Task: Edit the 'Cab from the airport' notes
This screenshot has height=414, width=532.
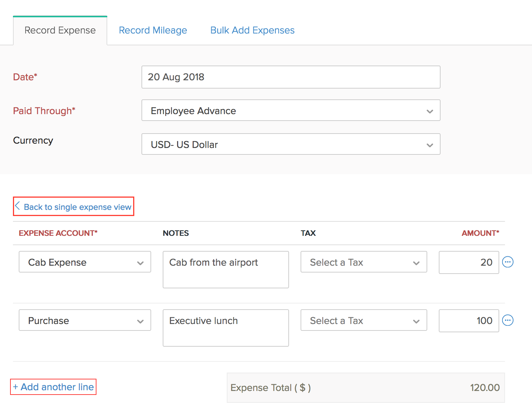Action: click(x=226, y=270)
